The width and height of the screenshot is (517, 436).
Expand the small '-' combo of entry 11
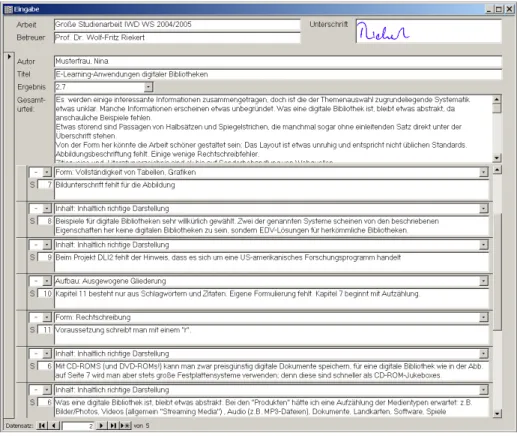[47, 317]
